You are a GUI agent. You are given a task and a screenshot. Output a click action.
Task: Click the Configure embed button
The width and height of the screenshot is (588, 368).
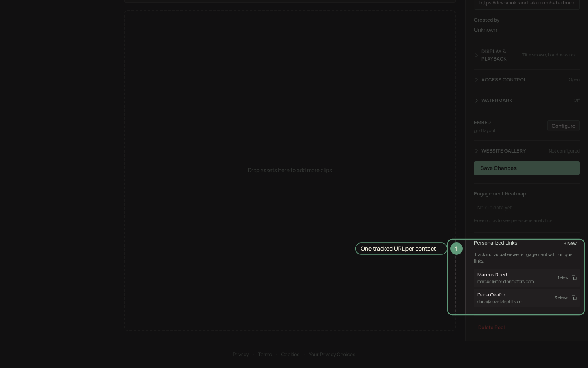click(563, 126)
